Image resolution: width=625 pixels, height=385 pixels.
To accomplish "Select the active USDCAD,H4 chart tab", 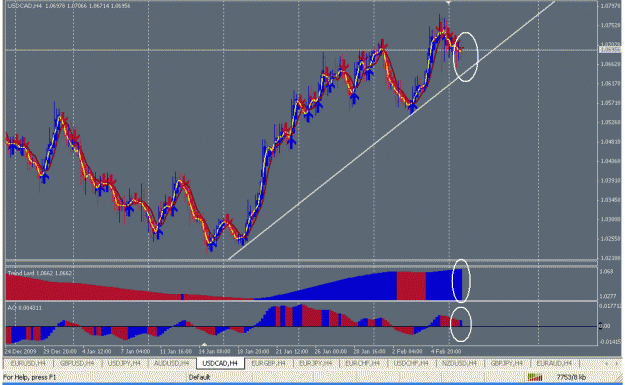I will point(220,363).
